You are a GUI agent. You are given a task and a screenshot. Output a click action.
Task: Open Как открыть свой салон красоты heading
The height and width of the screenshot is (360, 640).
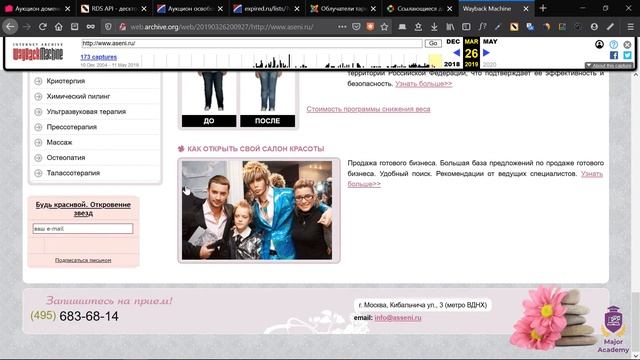[256, 149]
